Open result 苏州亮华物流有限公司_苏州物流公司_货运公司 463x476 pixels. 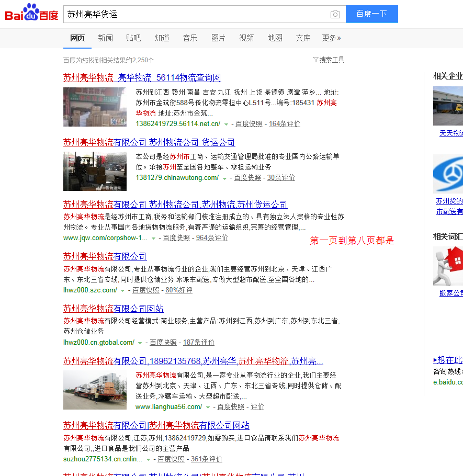[149, 142]
